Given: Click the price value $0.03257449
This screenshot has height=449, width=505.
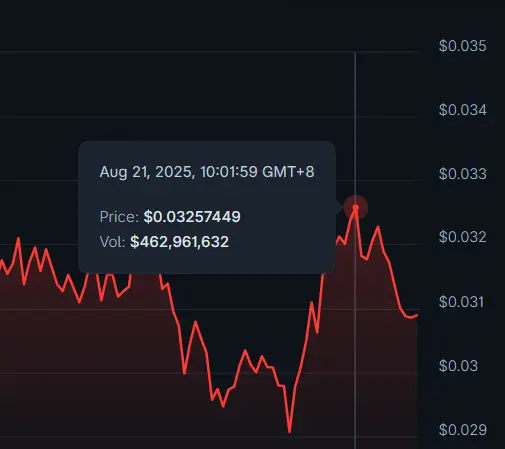Looking at the screenshot, I should pos(192,217).
